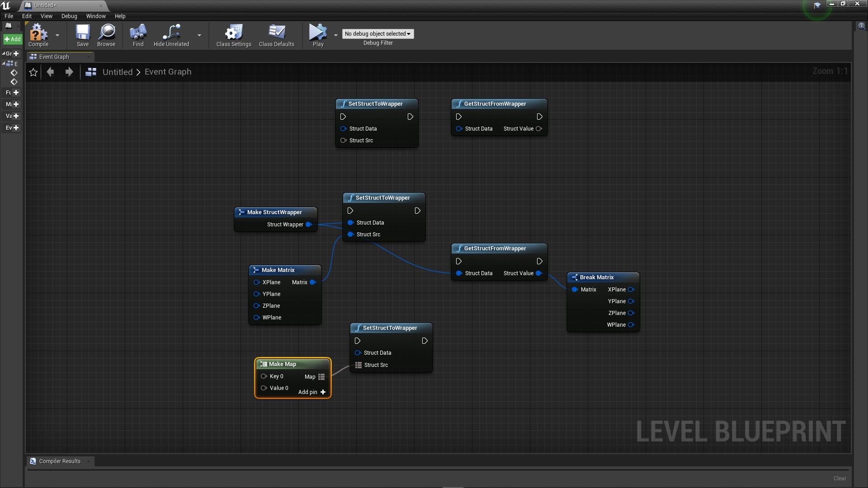Click the Compile toolbar icon

38,35
